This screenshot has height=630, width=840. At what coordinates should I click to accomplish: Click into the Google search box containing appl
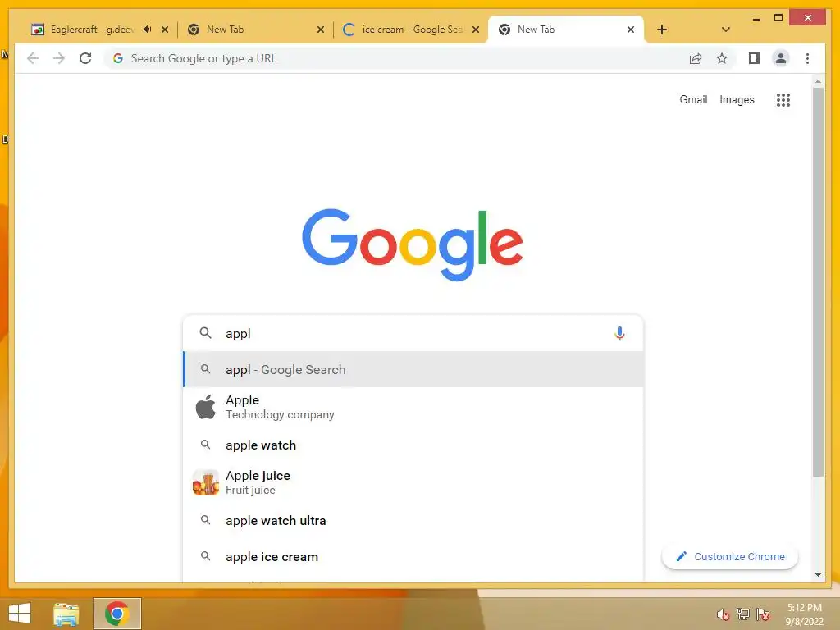tap(413, 333)
